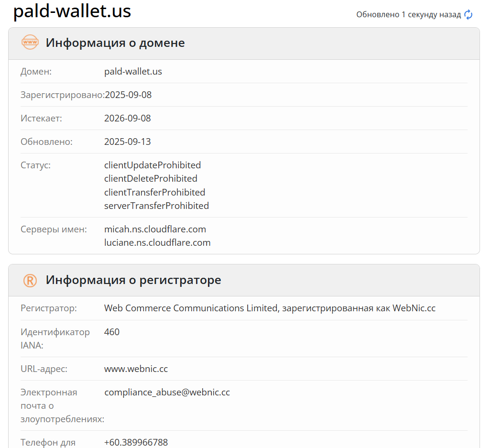
Task: Click the pald-wallet.us domain value
Action: point(133,72)
